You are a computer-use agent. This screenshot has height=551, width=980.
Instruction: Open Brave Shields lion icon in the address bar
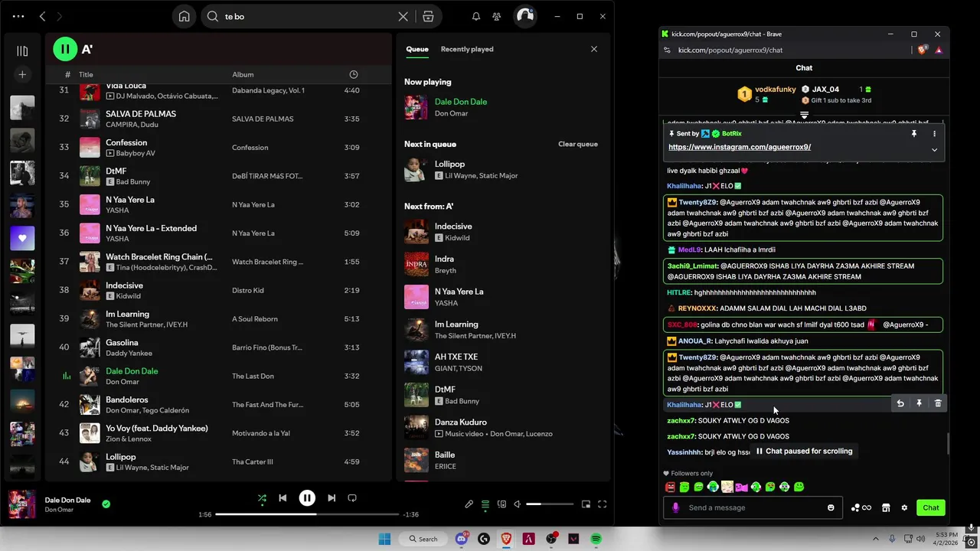[x=923, y=50]
